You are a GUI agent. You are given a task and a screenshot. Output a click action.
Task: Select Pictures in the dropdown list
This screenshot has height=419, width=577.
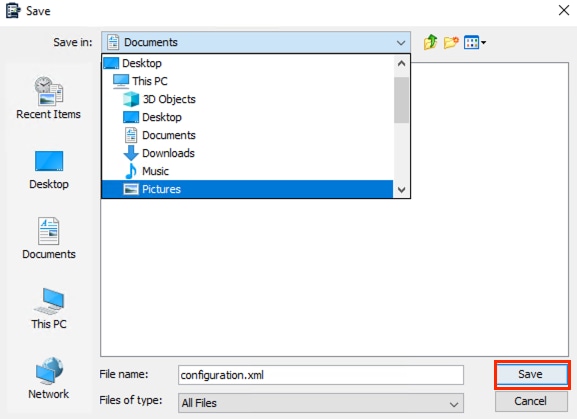point(248,189)
